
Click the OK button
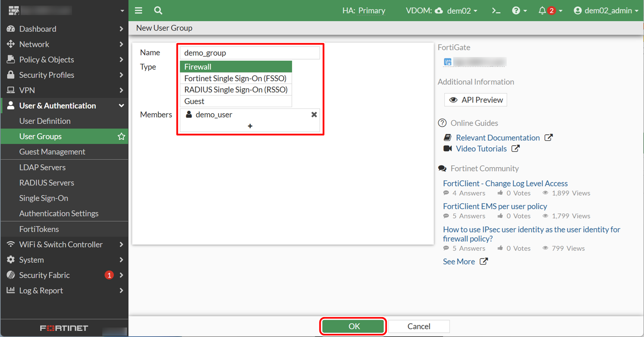pos(353,326)
